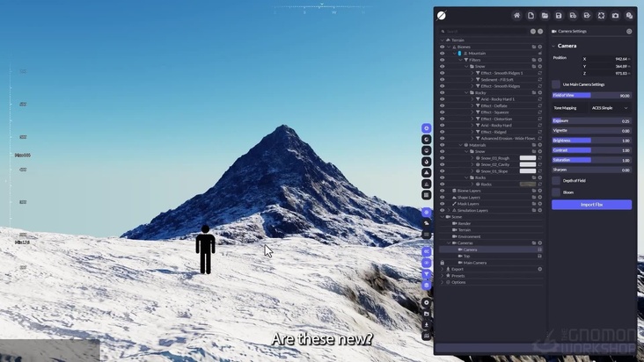Click the lock icon beside Main Camera
This screenshot has height=362, width=644.
tap(443, 263)
